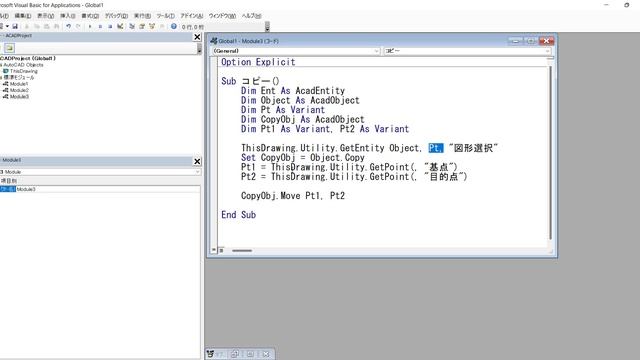Click the 0行, 0桁 position indicator
Image resolution: width=640 pixels, height=360 pixels.
point(193,27)
